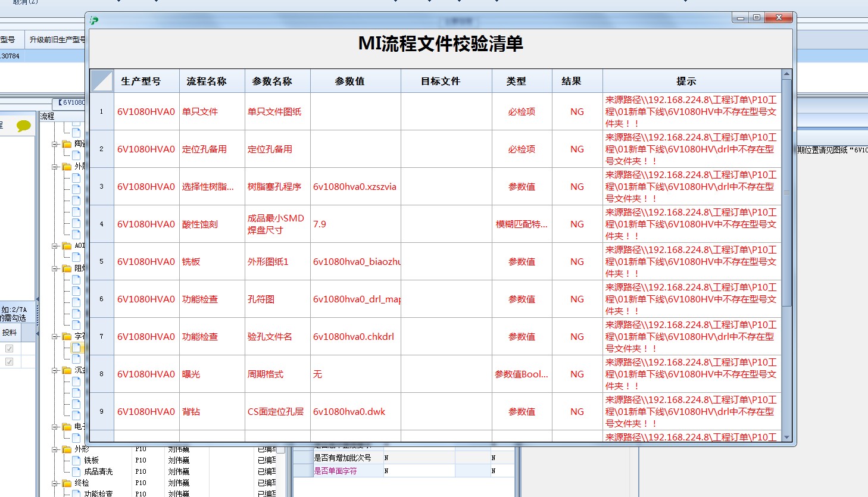Select row header 9 in checklist

tap(102, 411)
